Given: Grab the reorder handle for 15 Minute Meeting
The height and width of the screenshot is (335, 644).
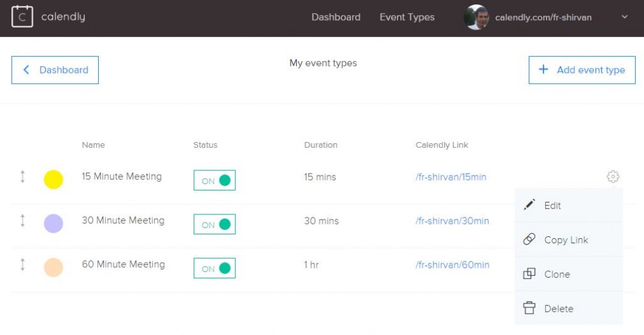Looking at the screenshot, I should tap(23, 177).
